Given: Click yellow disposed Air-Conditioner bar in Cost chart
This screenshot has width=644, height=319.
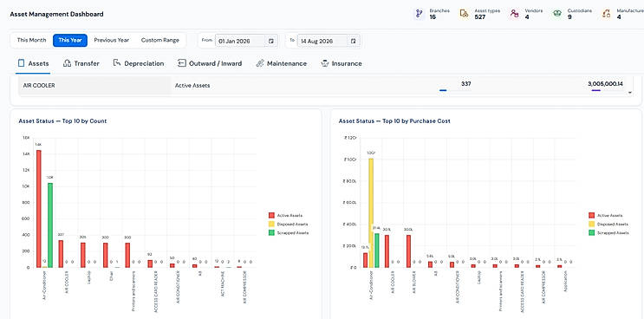Looking at the screenshot, I should 371,212.
